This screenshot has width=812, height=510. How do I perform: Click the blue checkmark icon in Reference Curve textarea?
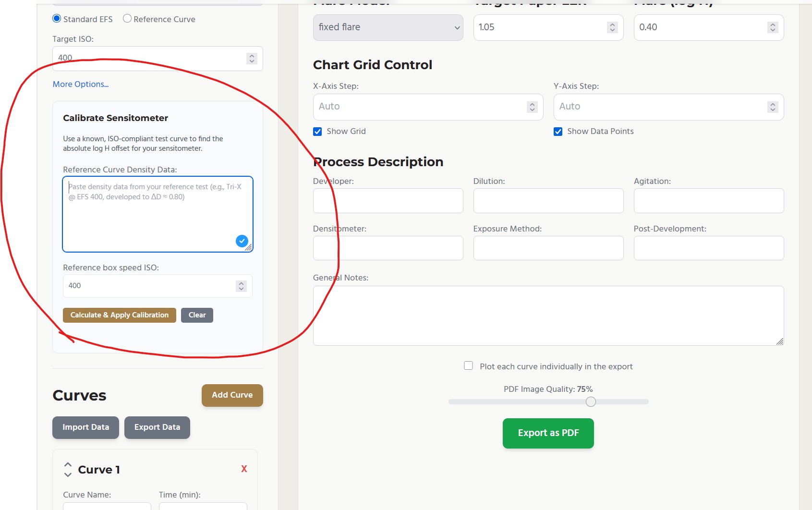(x=242, y=241)
